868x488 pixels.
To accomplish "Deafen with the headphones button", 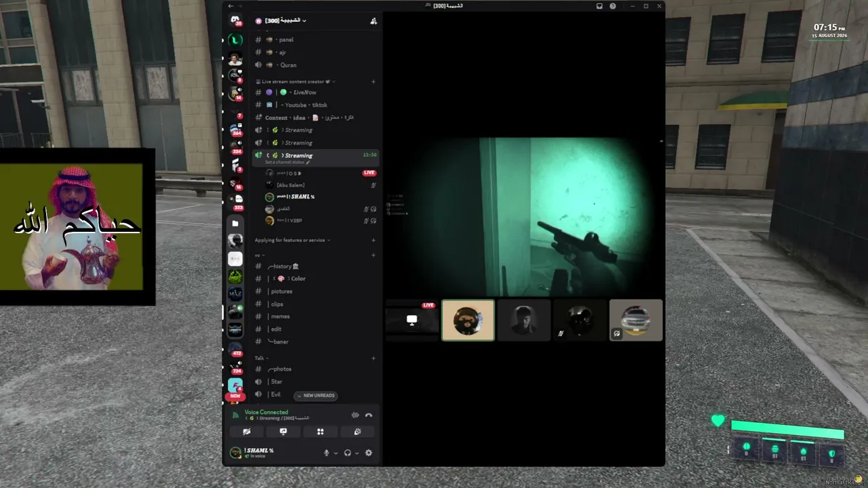I will tap(347, 453).
